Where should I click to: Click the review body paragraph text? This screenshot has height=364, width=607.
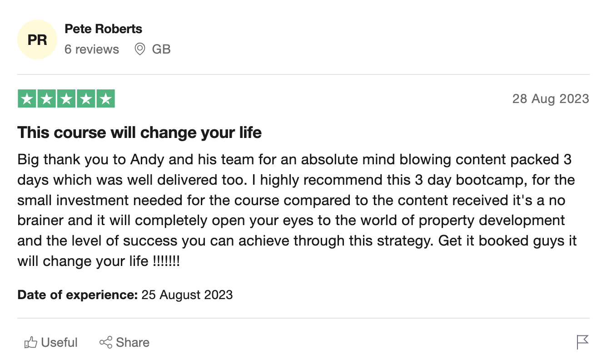point(295,211)
